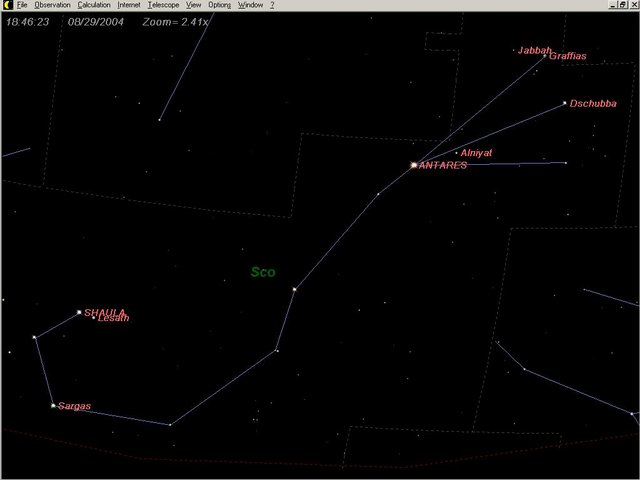Open the View menu
This screenshot has height=480, width=640.
[194, 5]
